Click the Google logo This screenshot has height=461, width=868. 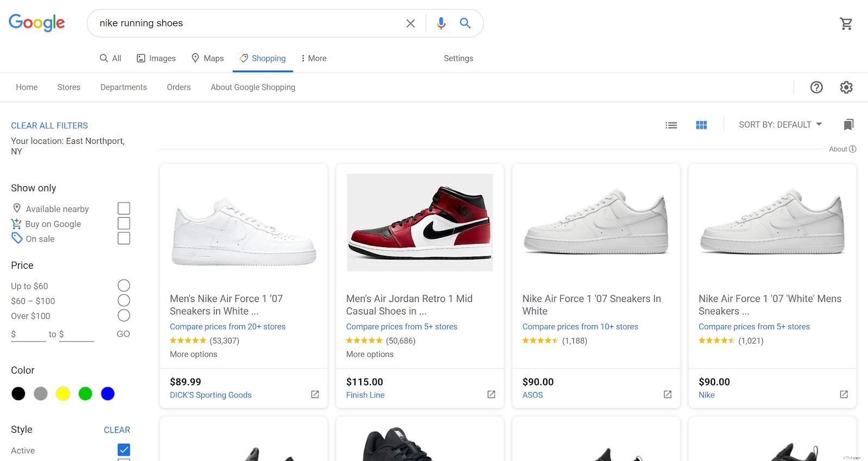pyautogui.click(x=37, y=23)
